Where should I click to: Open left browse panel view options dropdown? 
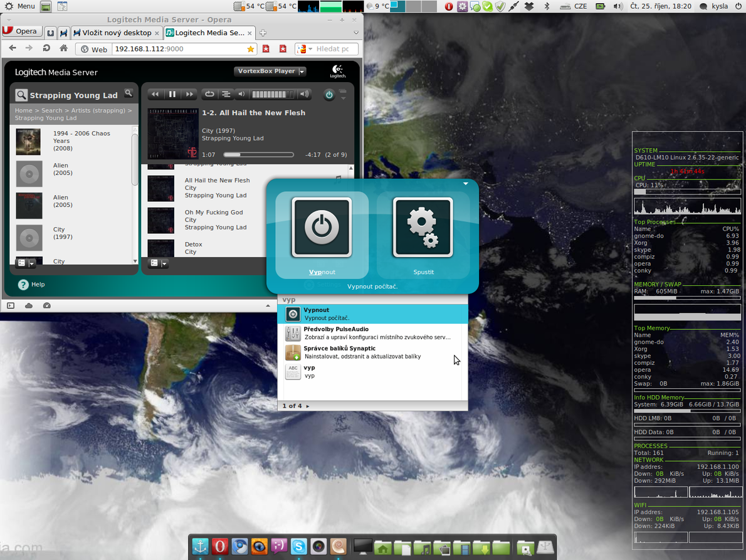click(26, 263)
